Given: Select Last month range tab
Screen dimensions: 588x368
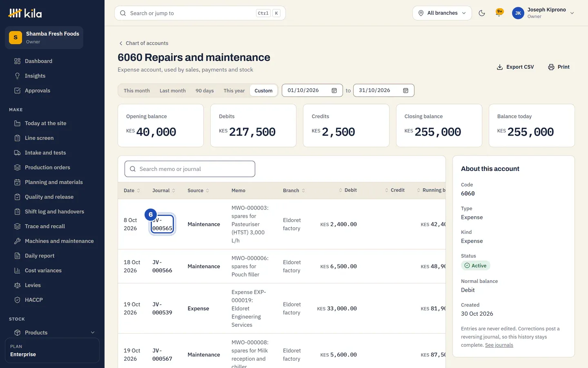Looking at the screenshot, I should point(173,91).
